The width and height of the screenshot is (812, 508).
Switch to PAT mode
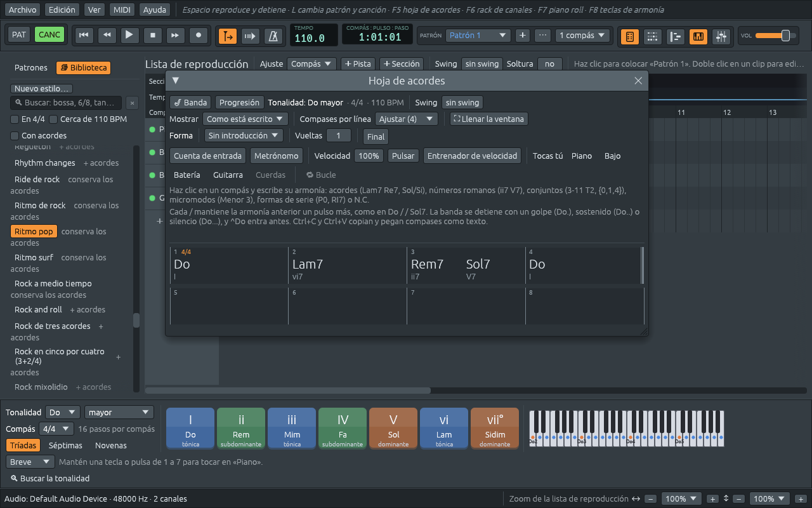tap(19, 34)
